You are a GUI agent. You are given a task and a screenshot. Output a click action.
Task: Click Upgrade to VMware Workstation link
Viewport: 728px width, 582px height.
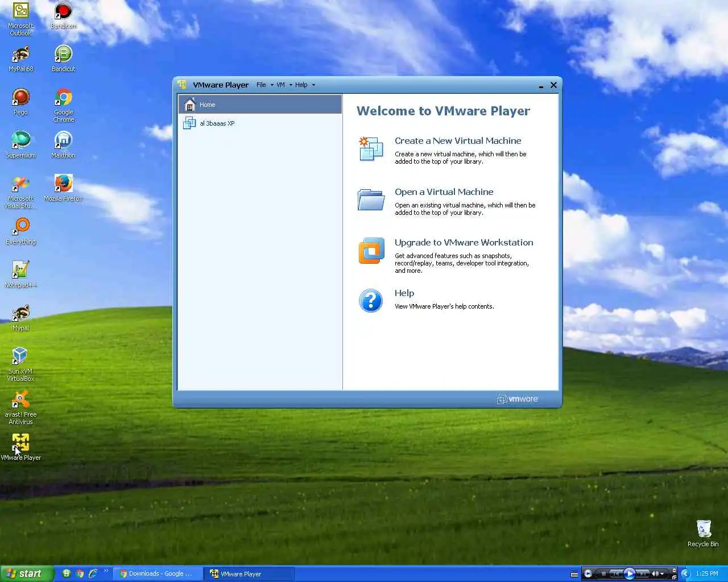(x=464, y=243)
